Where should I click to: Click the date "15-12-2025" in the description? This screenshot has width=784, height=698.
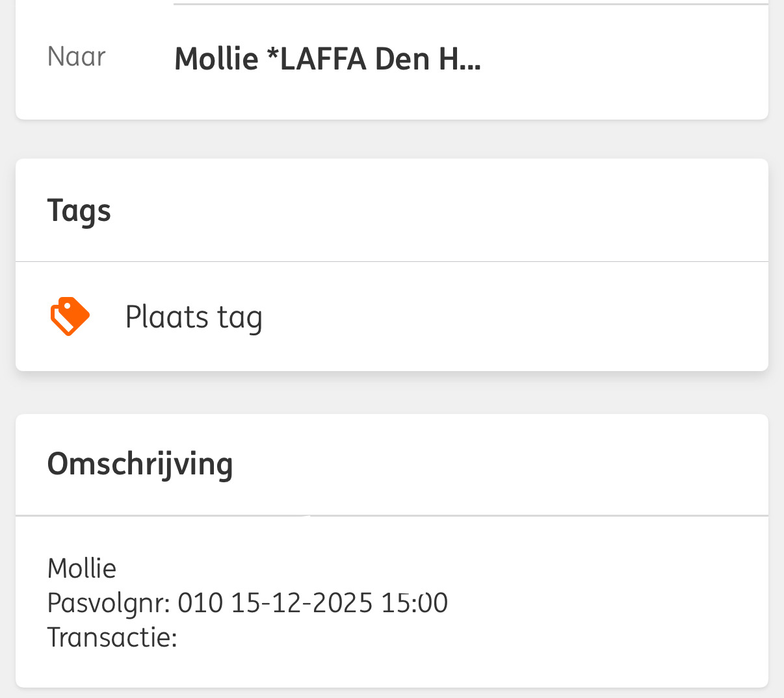click(302, 603)
